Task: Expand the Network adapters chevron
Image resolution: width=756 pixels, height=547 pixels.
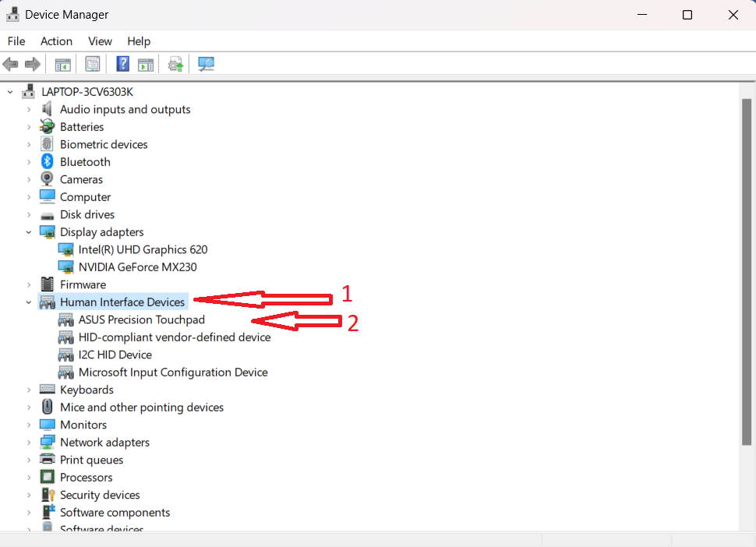Action: pyautogui.click(x=29, y=442)
